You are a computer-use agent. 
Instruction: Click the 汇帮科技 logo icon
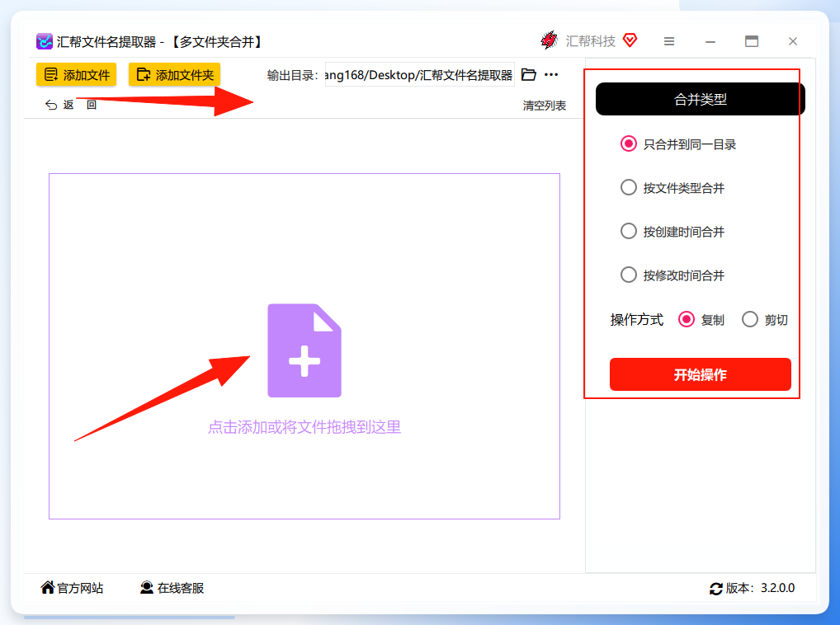click(x=549, y=40)
